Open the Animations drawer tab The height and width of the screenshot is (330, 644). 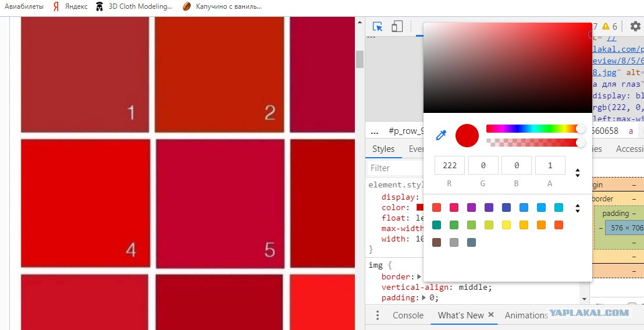[526, 315]
